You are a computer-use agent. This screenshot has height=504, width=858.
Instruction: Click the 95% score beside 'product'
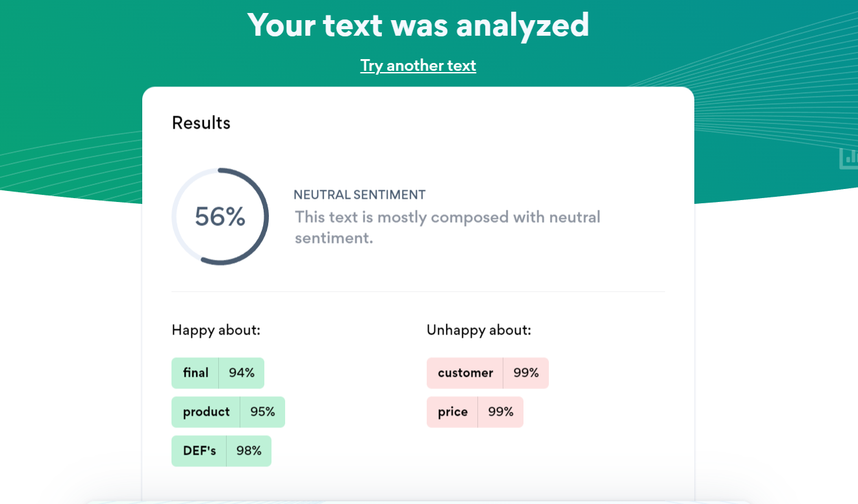[262, 412]
